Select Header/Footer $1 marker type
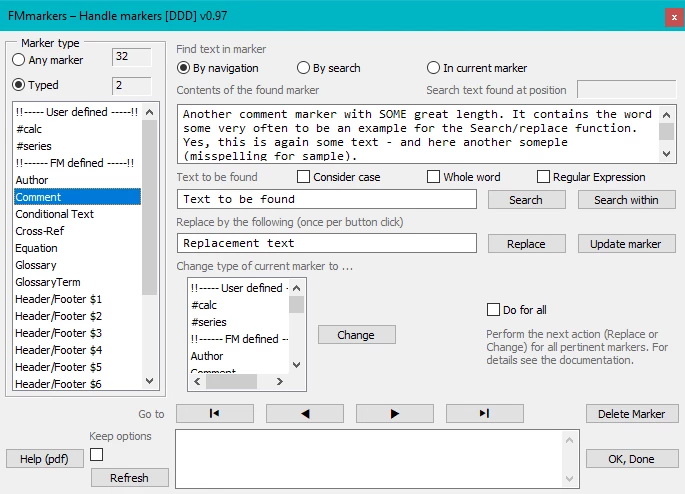The image size is (685, 494). tap(77, 299)
